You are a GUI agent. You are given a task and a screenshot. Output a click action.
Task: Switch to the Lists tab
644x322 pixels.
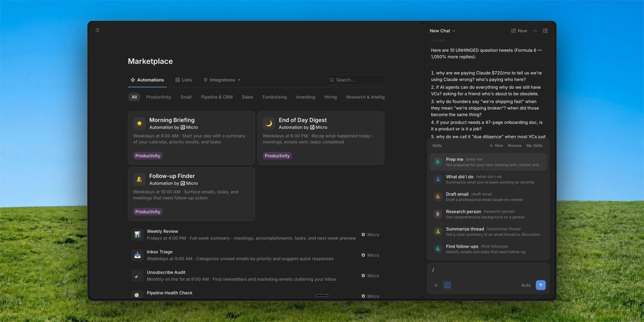(x=183, y=80)
